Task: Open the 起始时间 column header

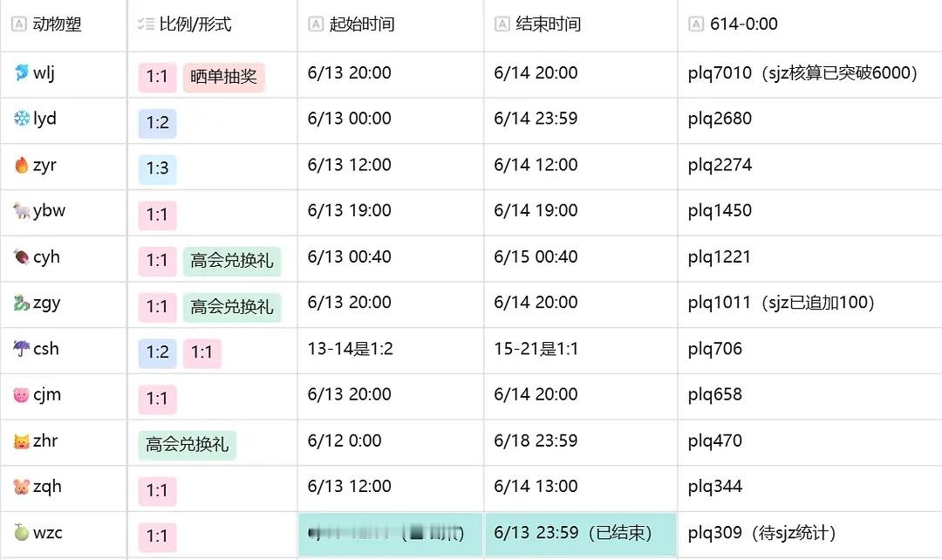Action: pyautogui.click(x=391, y=24)
